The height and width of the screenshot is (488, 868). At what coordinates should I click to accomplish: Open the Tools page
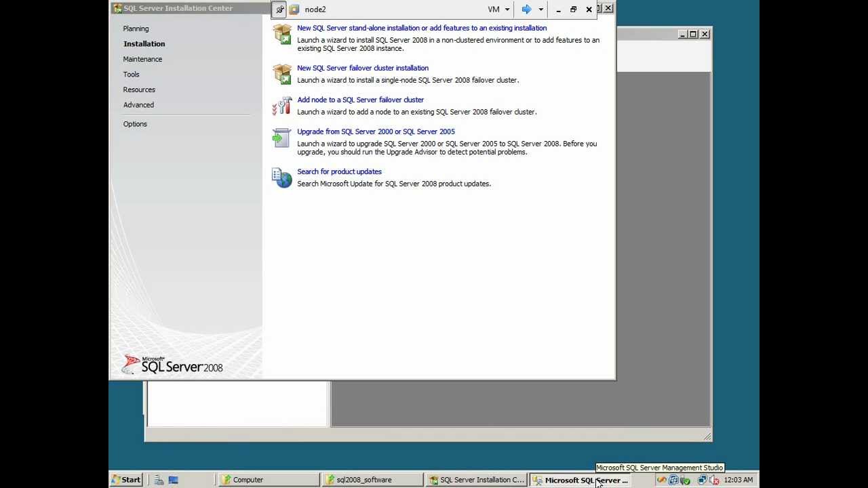[x=131, y=74]
